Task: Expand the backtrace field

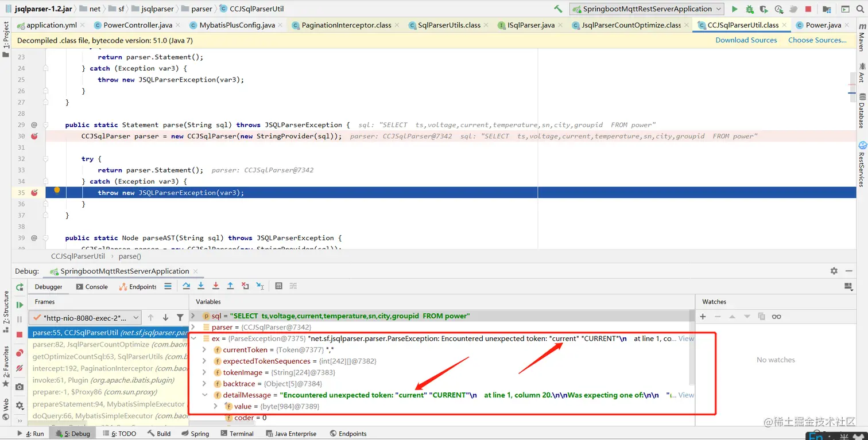Action: (204, 384)
